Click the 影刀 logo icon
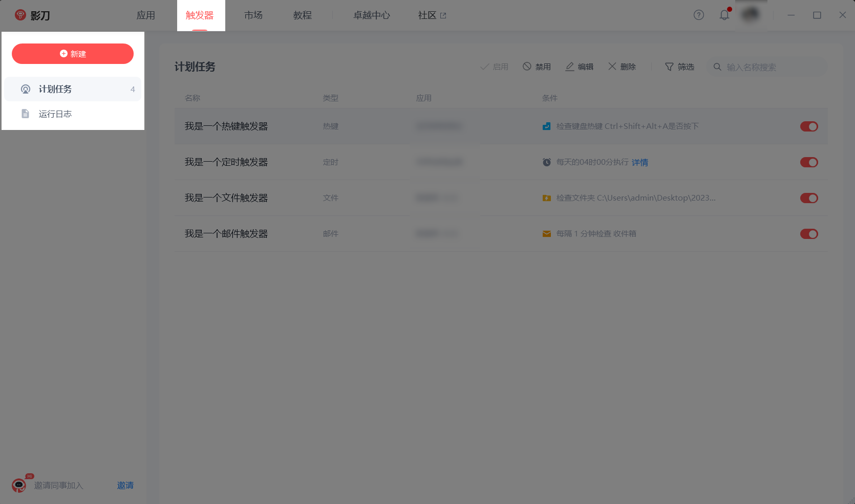 pyautogui.click(x=20, y=15)
